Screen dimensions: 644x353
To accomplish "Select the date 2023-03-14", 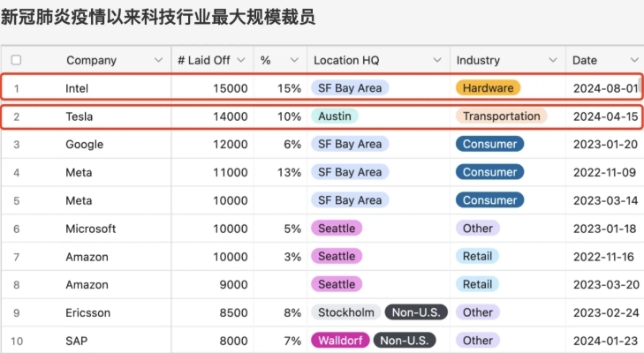I will (x=605, y=200).
